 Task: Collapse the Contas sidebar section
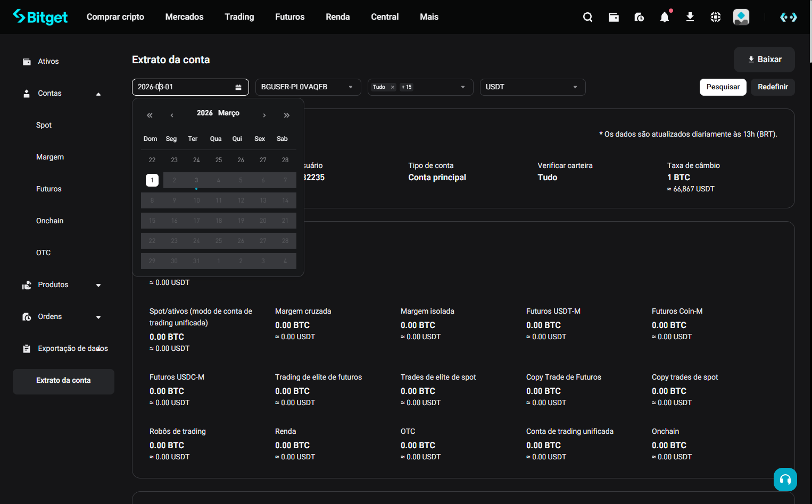(x=98, y=94)
